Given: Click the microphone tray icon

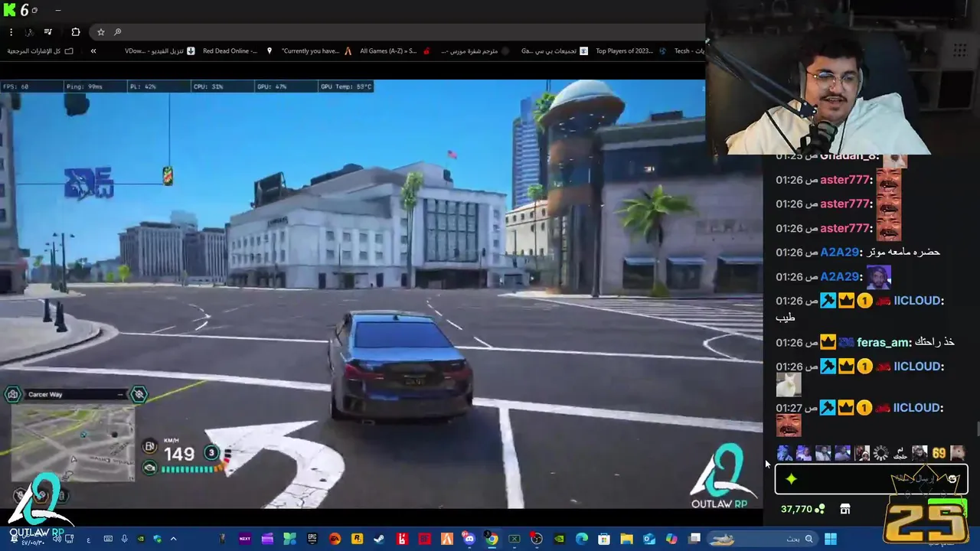Looking at the screenshot, I should click(x=124, y=539).
